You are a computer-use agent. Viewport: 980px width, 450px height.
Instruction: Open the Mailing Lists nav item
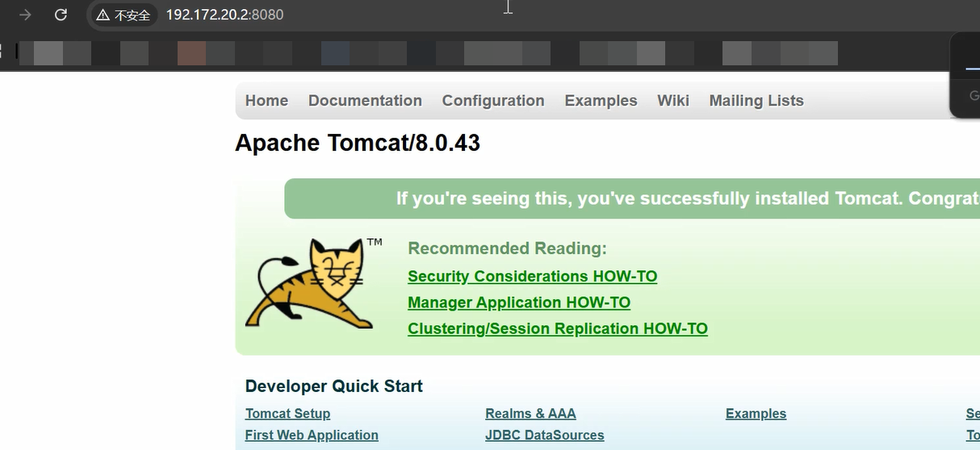point(756,101)
